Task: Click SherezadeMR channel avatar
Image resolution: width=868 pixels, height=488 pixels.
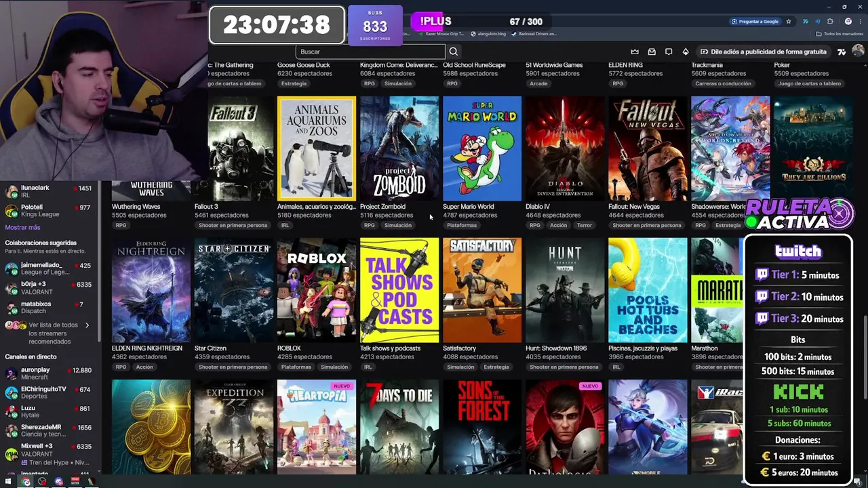Action: pos(11,431)
